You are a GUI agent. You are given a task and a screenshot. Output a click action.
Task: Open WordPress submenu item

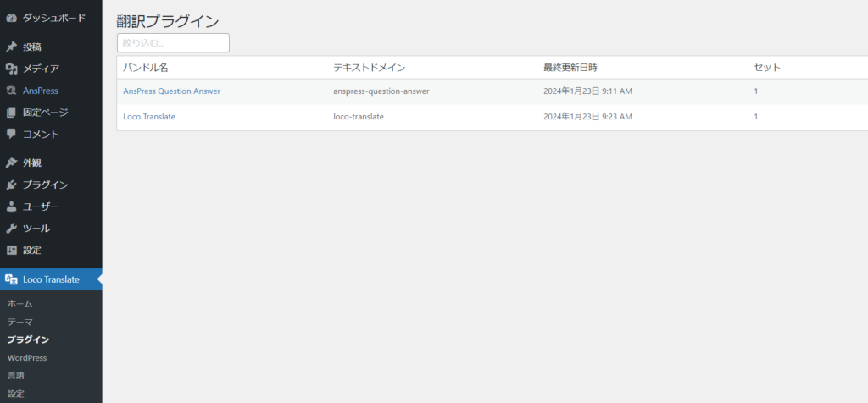[26, 357]
